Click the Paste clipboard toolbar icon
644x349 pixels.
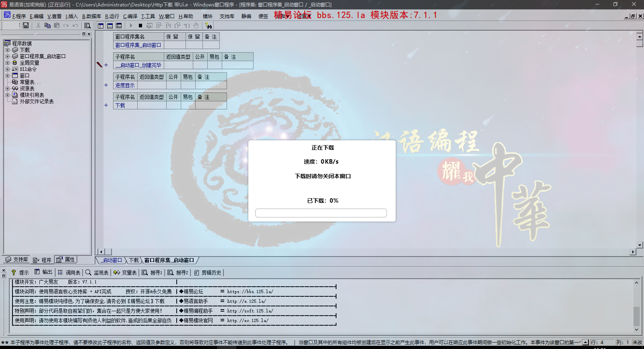(57, 25)
